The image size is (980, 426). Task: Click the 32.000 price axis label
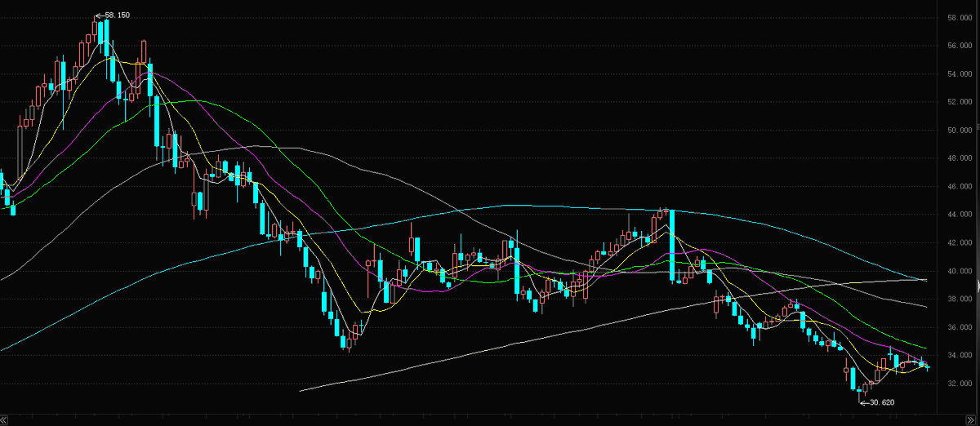point(959,384)
